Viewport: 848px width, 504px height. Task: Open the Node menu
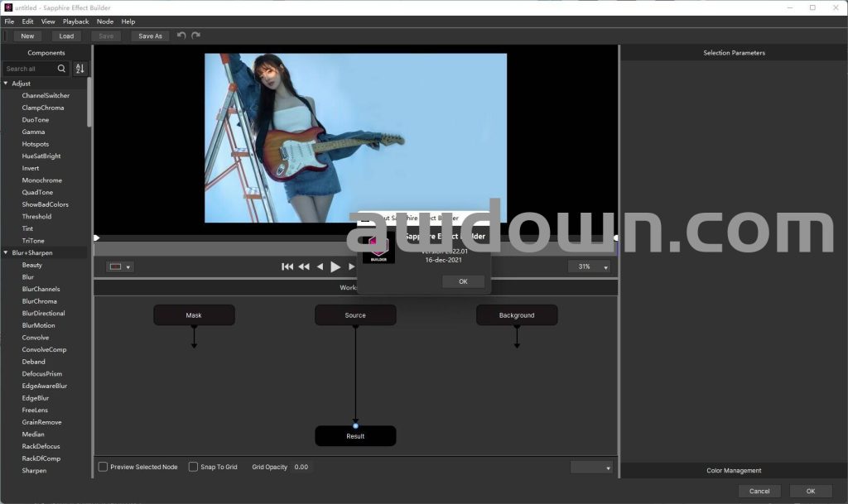point(105,22)
